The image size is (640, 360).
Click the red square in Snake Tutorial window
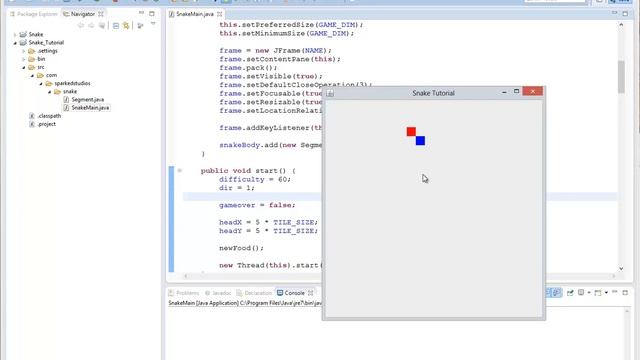click(x=411, y=131)
